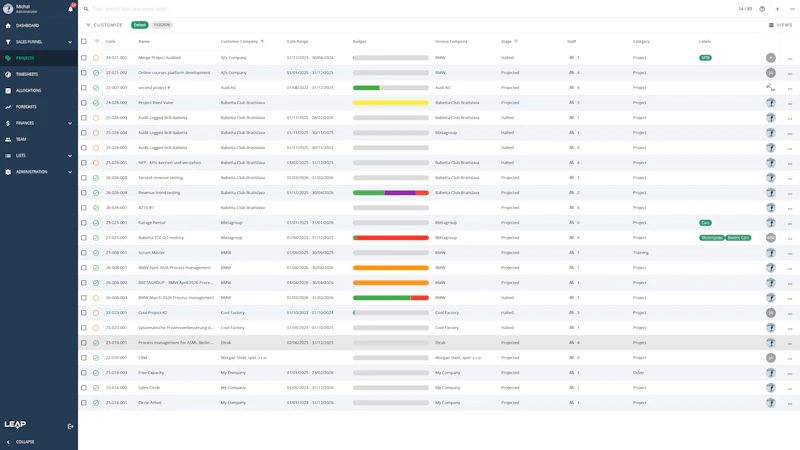Select the FEB2026 view chip
The height and width of the screenshot is (450, 800).
tap(162, 25)
